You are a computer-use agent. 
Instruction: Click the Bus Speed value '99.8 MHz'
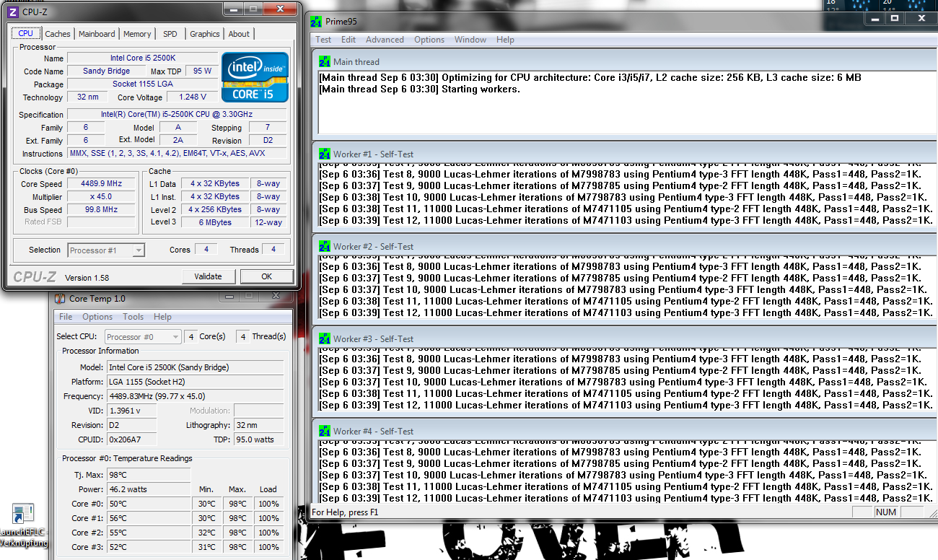coord(102,210)
